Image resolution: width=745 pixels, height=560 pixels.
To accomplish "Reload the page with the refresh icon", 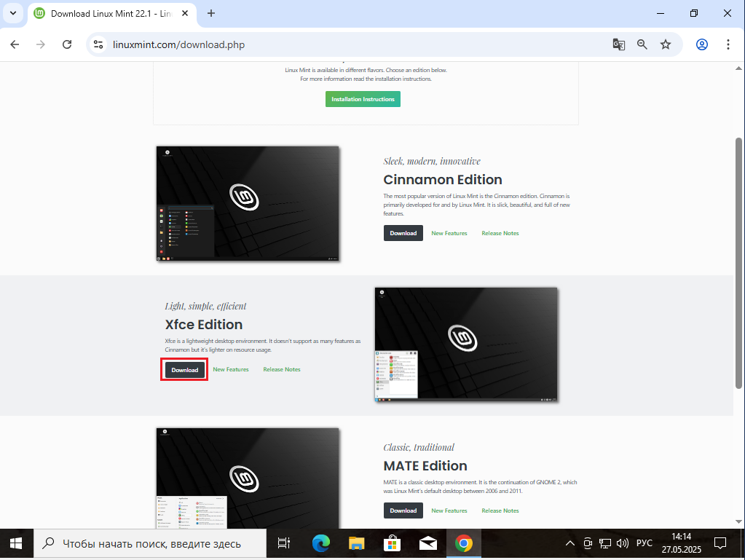I will point(67,44).
